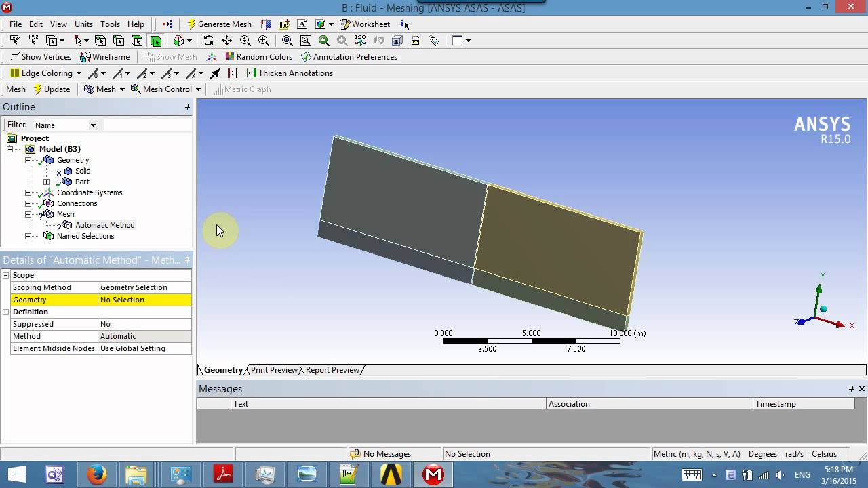
Task: Click the Previous View green arrow
Action: 324,41
